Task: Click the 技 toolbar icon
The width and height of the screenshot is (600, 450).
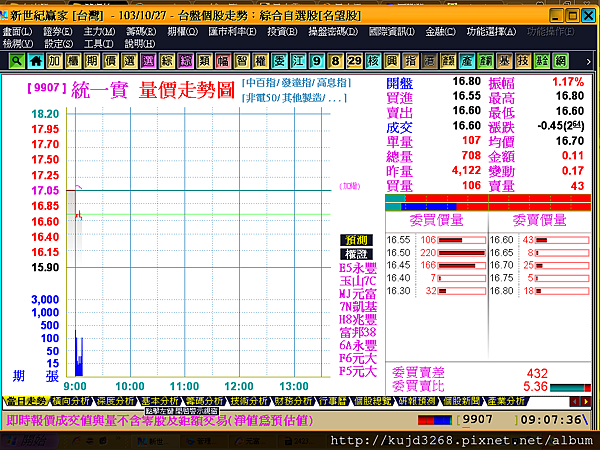Action: click(x=523, y=61)
